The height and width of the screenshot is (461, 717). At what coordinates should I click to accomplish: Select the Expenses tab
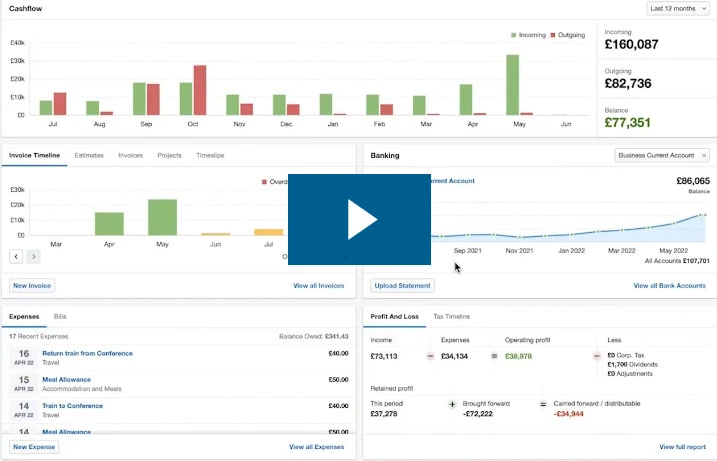click(x=24, y=316)
